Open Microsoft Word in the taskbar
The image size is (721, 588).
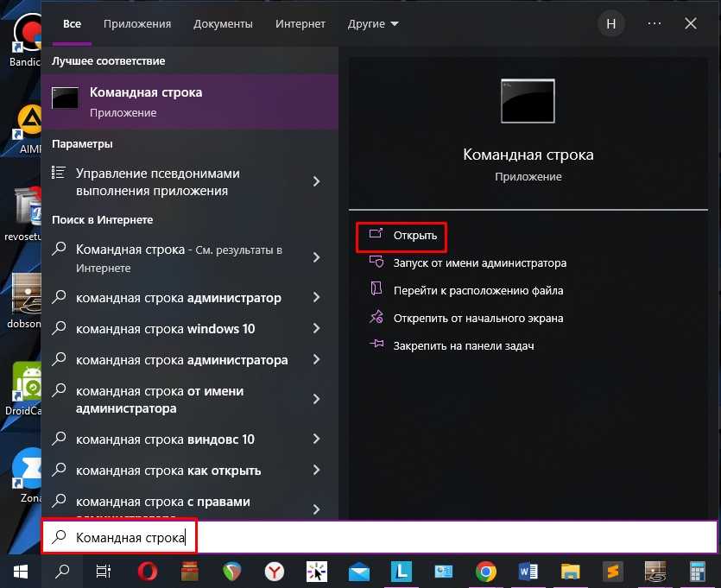(528, 571)
